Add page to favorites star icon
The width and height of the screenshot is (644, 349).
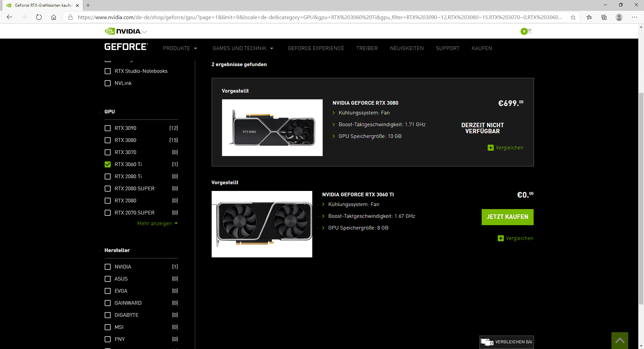(573, 17)
